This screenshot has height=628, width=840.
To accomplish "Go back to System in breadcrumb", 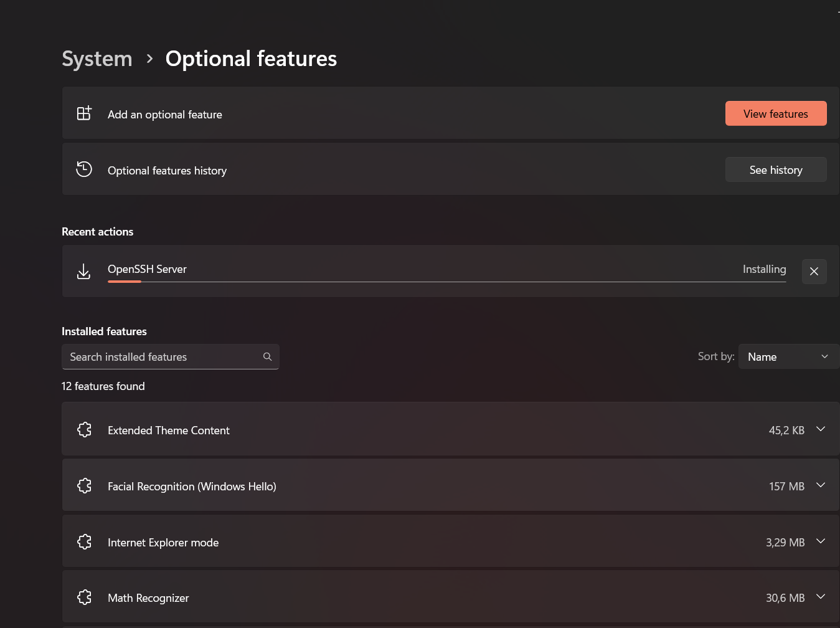I will click(x=97, y=59).
